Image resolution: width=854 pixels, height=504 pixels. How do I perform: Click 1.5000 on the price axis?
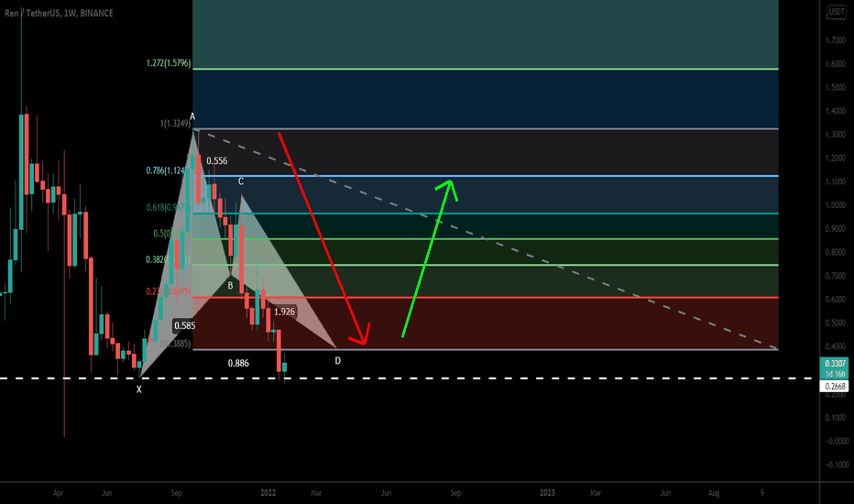836,87
